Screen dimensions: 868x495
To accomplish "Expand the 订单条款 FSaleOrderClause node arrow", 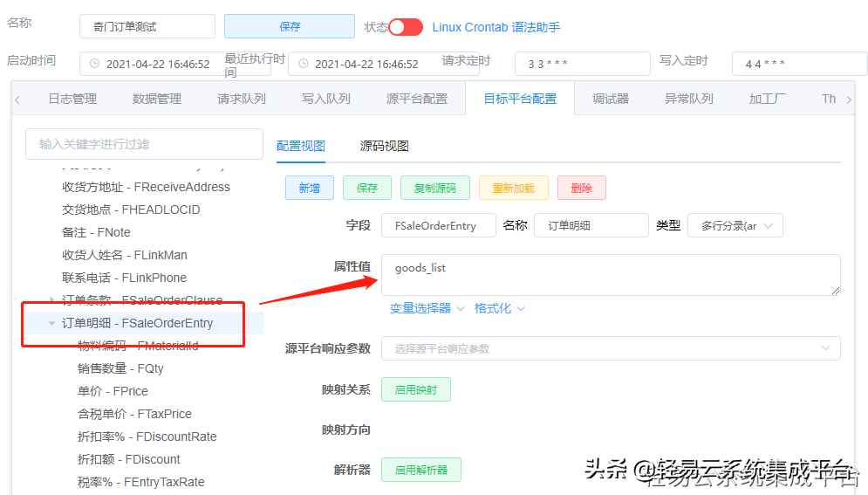I will click(52, 300).
